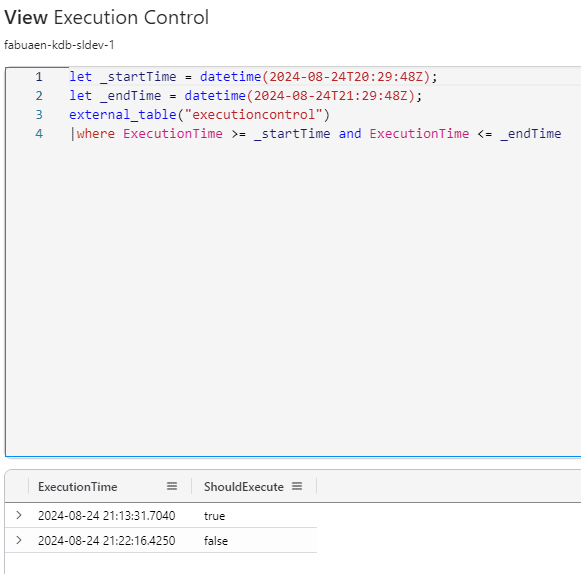Select cell 2024-08-24 21:13:31.7040
This screenshot has width=581, height=574.
point(106,515)
